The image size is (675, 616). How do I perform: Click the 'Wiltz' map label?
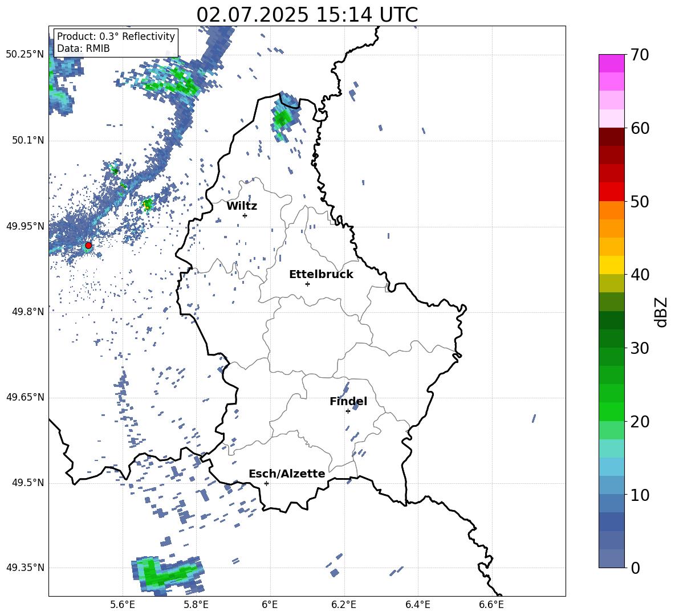point(242,206)
